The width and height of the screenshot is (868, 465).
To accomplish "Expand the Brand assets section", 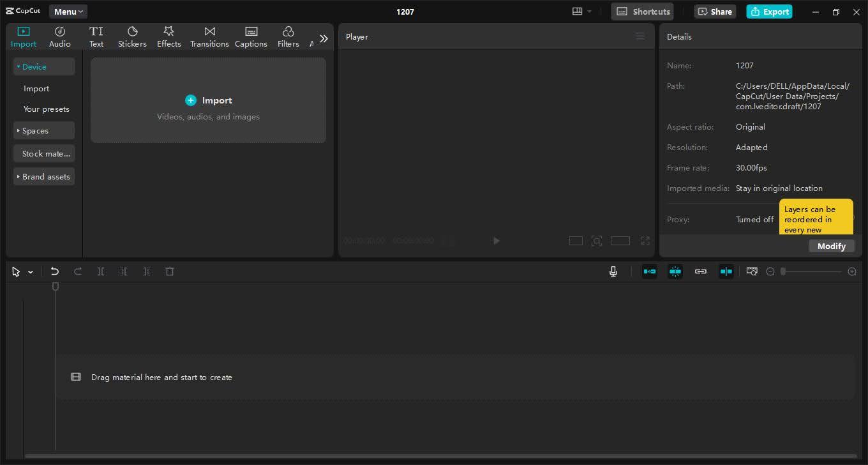I will tap(44, 176).
